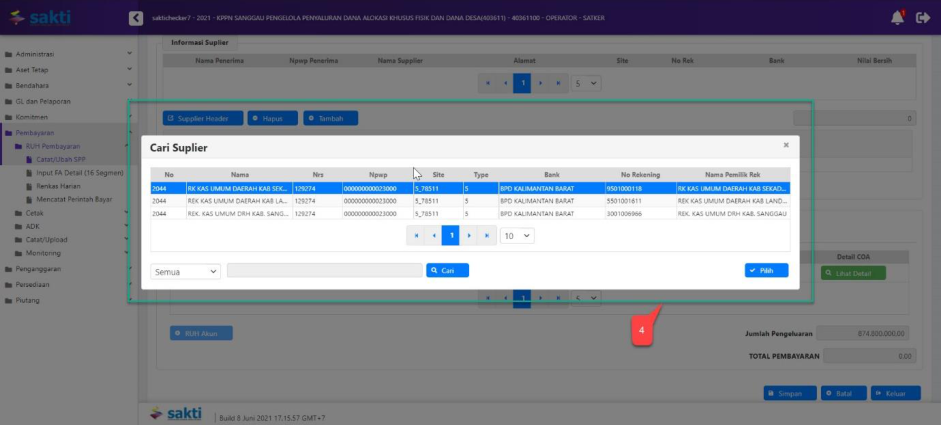Open the notification bell in the header

click(897, 18)
